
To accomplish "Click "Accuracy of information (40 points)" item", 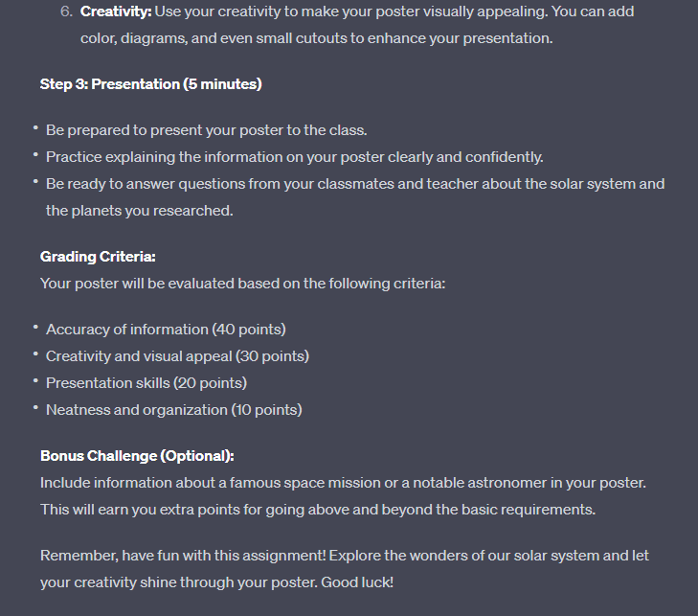I will (166, 330).
